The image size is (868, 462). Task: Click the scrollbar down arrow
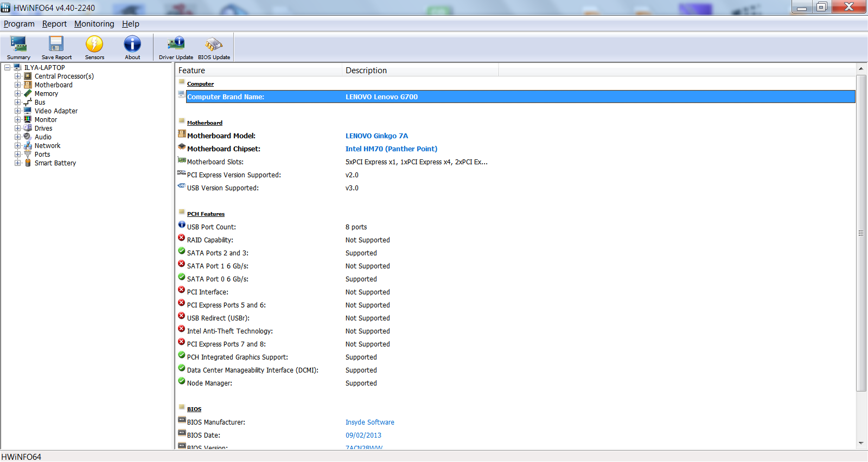tap(861, 444)
